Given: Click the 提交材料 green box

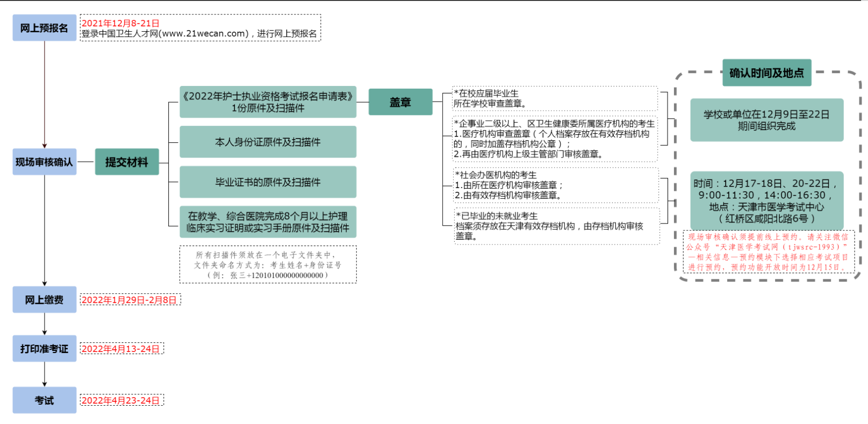Looking at the screenshot, I should coord(127,162).
